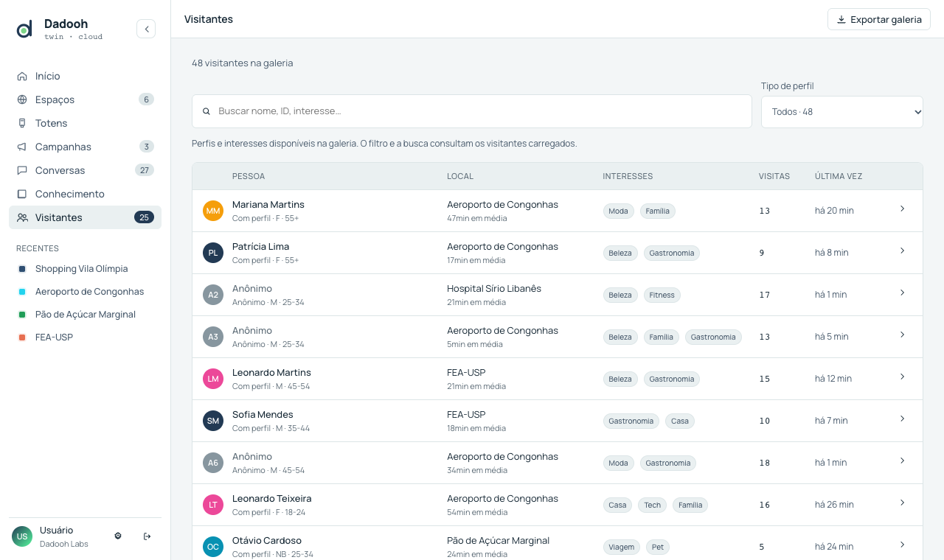944x560 pixels.
Task: Open Campanhas in the sidebar
Action: (x=85, y=147)
